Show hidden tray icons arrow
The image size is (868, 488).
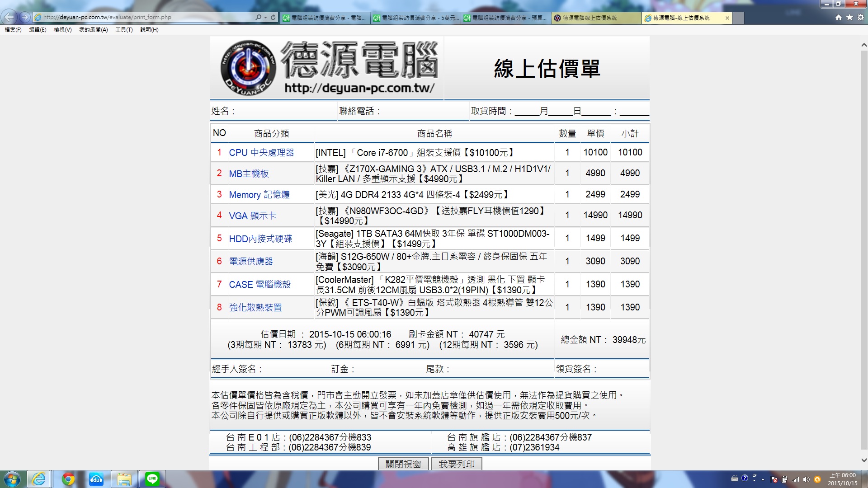(763, 479)
